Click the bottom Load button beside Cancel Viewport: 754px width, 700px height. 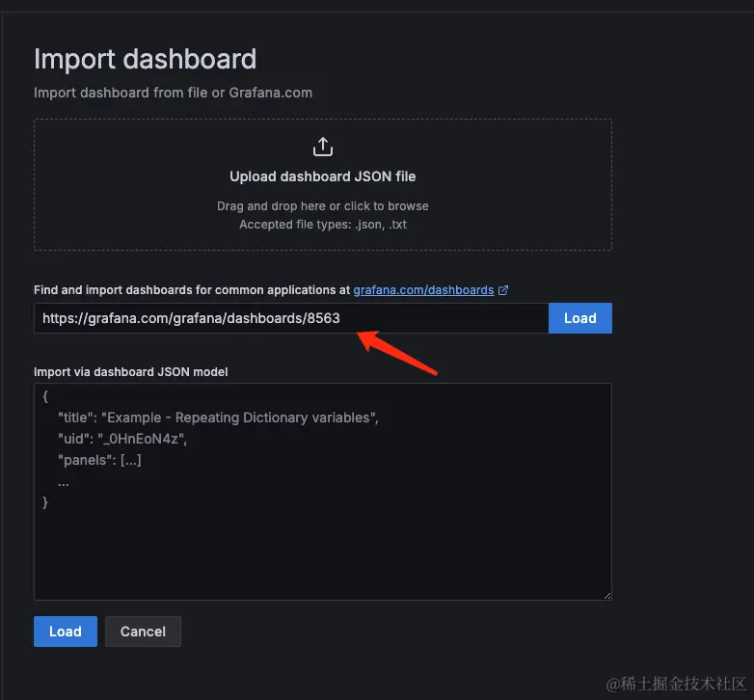click(66, 632)
